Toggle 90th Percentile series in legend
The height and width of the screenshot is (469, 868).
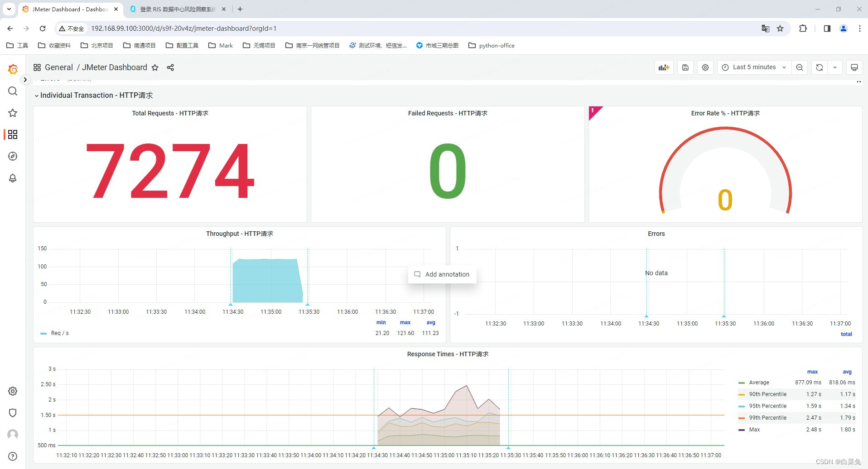tap(767, 394)
